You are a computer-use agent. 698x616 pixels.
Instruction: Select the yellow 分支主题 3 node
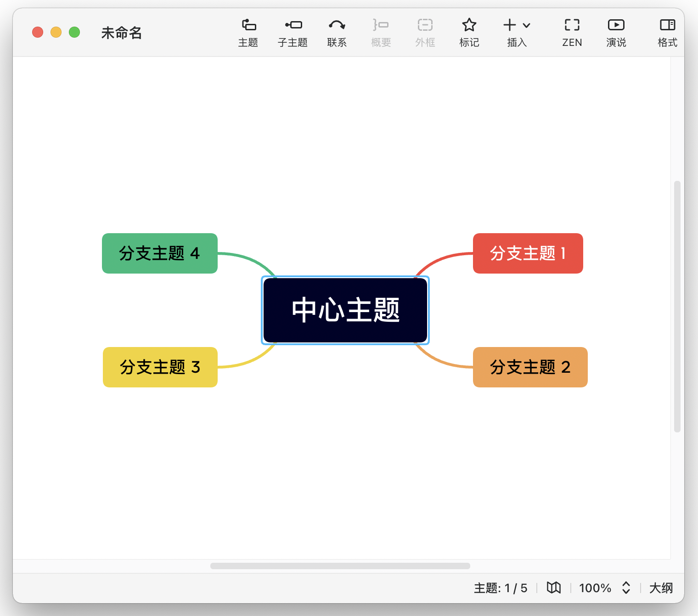coord(160,367)
